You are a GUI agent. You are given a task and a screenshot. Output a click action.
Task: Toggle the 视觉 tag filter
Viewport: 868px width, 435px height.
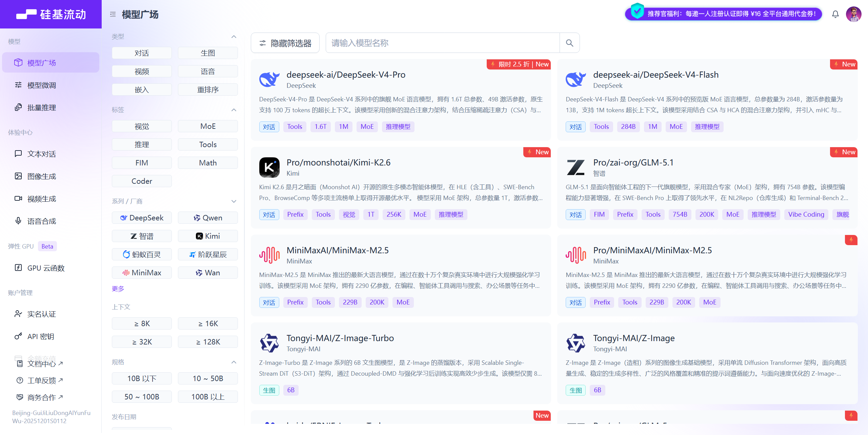click(142, 126)
